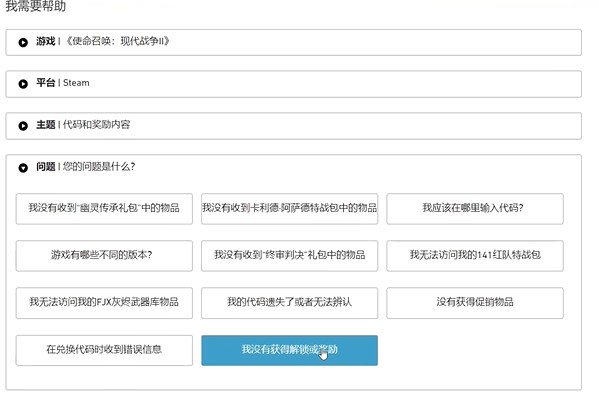Click the 问题 您的问题是什么? header
This screenshot has height=405, width=599.
86,167
